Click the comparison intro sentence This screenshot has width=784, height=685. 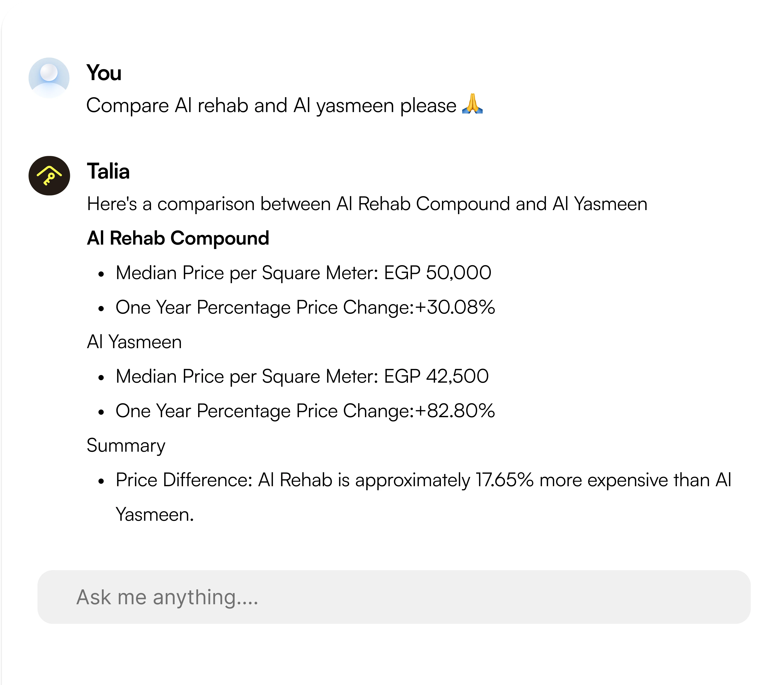[x=367, y=204]
